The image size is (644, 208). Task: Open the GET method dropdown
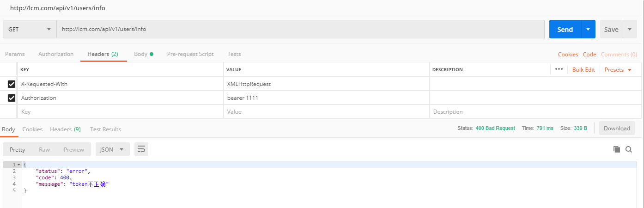[x=30, y=29]
